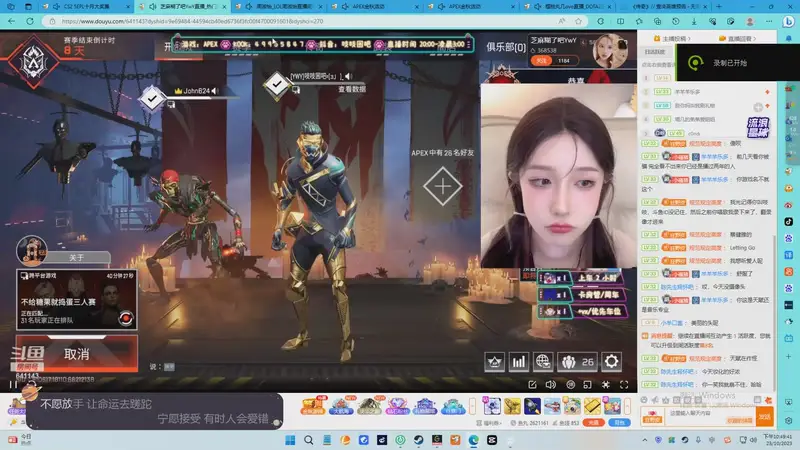
Task: Open browser downloads icon
Action: pos(694,21)
